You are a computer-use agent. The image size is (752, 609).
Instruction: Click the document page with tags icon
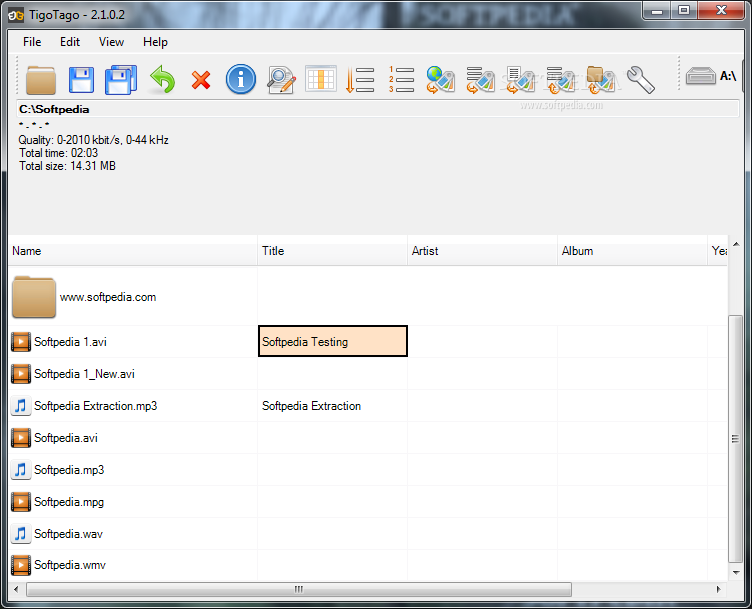point(520,80)
